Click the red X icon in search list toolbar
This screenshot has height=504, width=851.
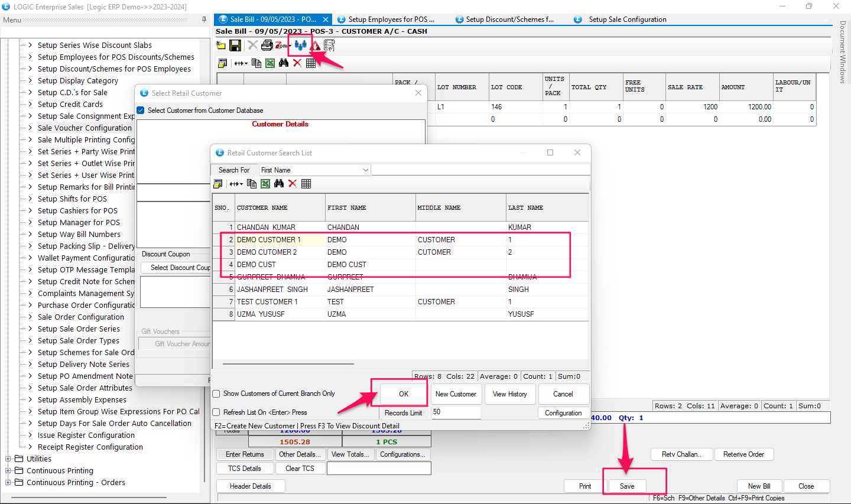click(x=293, y=184)
